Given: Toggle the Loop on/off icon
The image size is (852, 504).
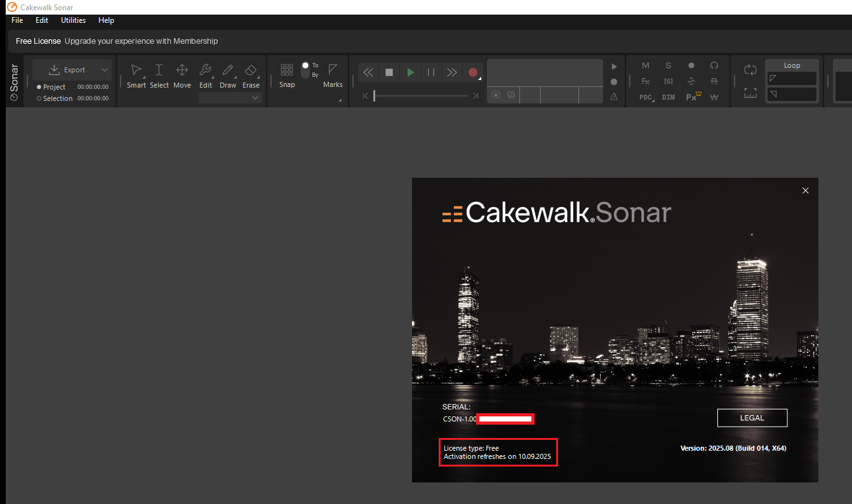Looking at the screenshot, I should click(x=750, y=70).
